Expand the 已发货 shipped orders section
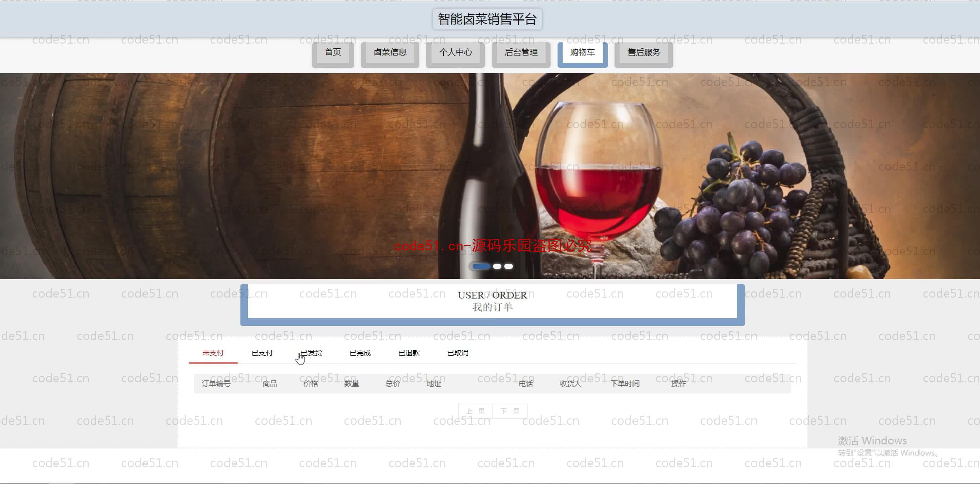Viewport: 980px width, 484px height. pyautogui.click(x=311, y=353)
